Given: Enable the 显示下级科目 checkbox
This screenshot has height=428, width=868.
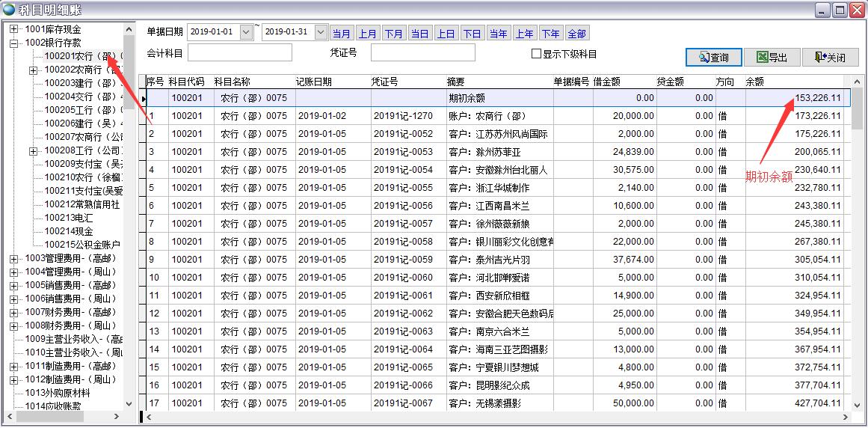Looking at the screenshot, I should (x=536, y=54).
